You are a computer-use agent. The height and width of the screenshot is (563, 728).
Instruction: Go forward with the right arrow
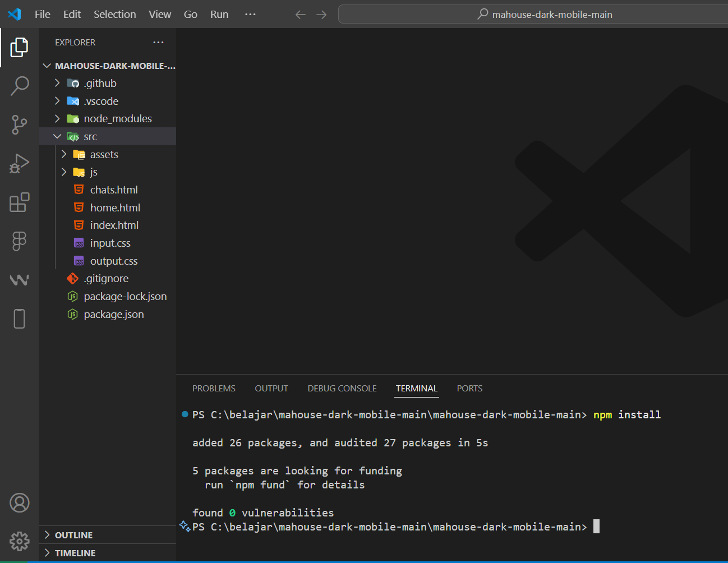pos(321,15)
